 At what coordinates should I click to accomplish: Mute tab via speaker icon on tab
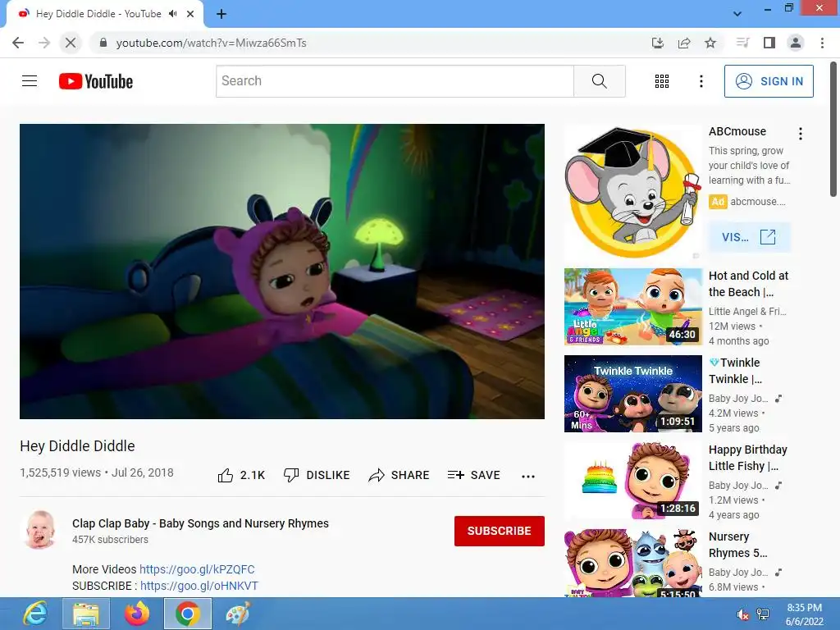(x=172, y=14)
